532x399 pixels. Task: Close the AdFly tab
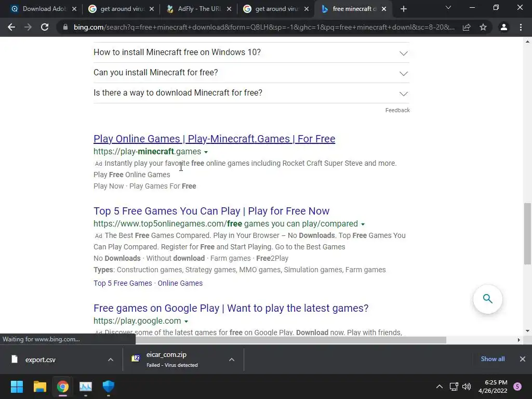229,9
